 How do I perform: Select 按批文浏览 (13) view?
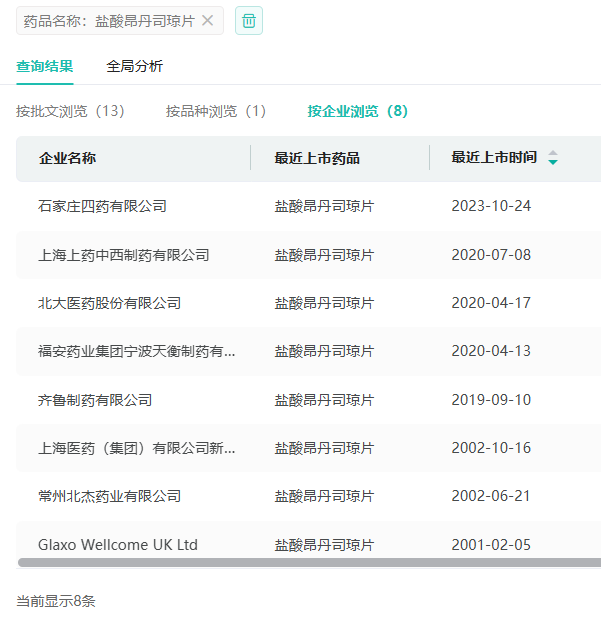tap(70, 111)
